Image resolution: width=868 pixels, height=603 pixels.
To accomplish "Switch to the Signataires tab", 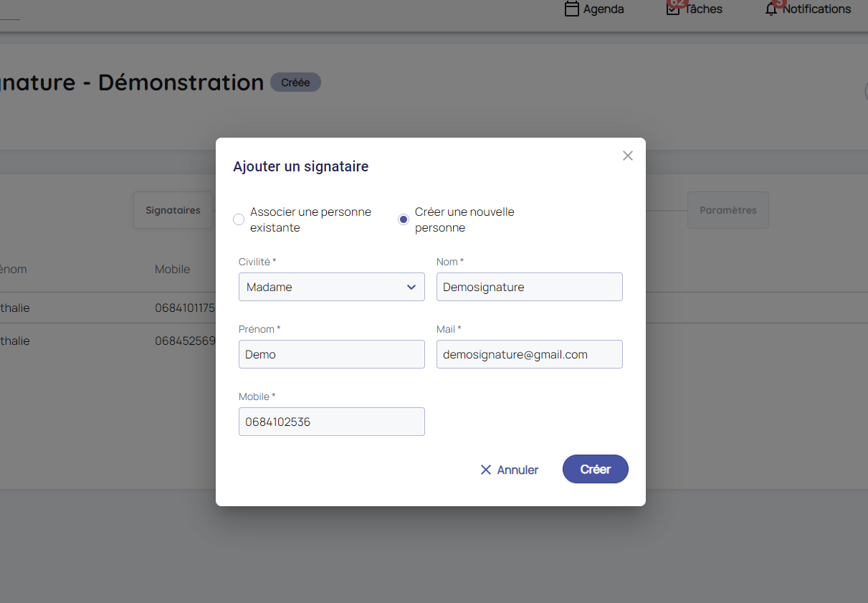I will coord(173,210).
